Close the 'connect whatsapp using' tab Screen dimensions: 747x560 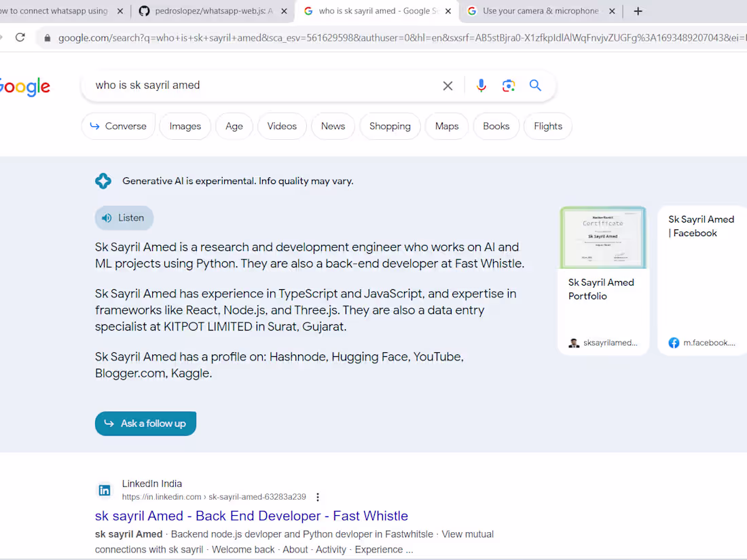120,11
